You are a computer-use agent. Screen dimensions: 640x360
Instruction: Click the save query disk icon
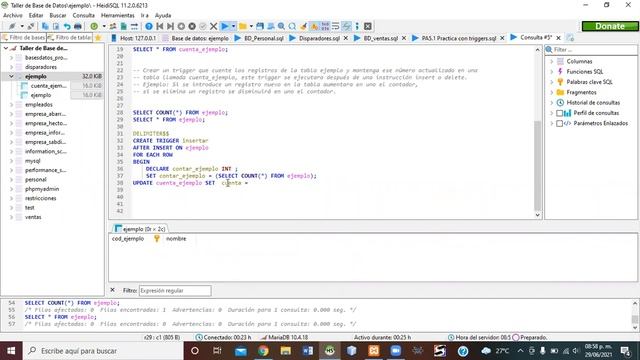point(260,26)
